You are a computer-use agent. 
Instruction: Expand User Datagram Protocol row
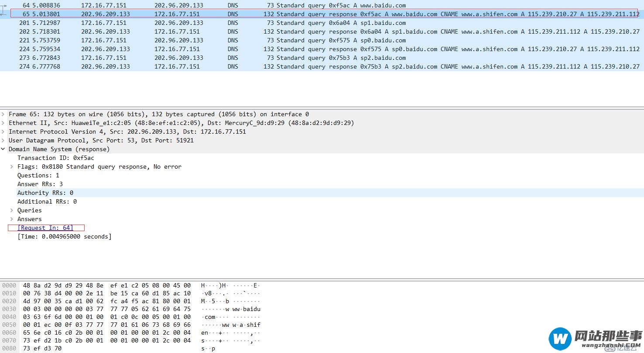(3, 140)
